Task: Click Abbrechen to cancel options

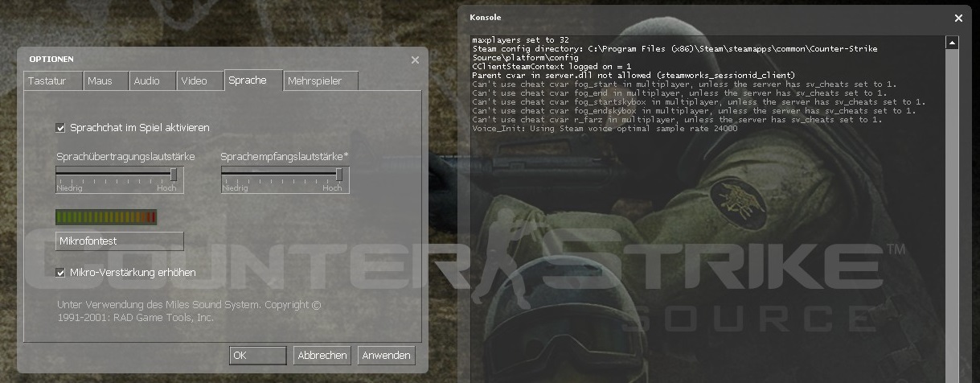Action: (x=322, y=355)
